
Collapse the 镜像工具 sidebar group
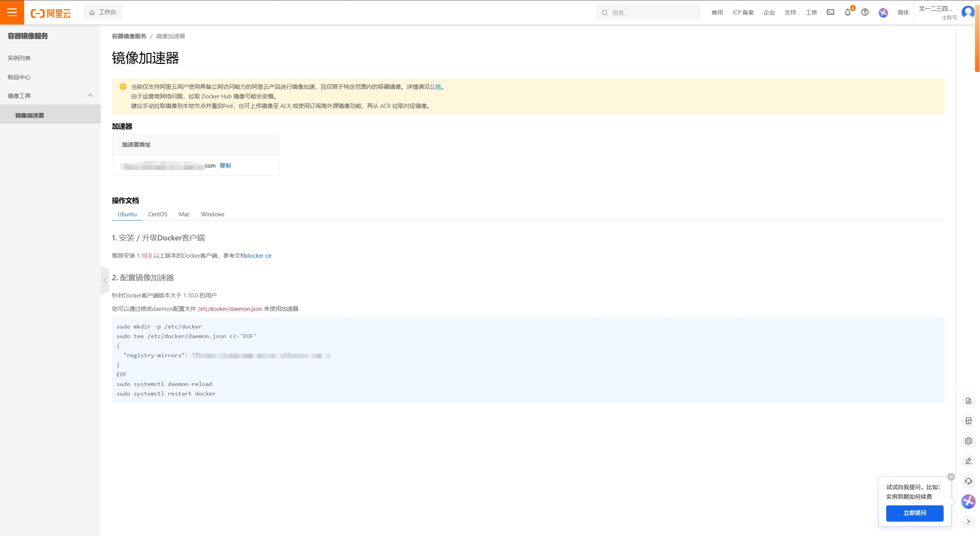click(50, 96)
